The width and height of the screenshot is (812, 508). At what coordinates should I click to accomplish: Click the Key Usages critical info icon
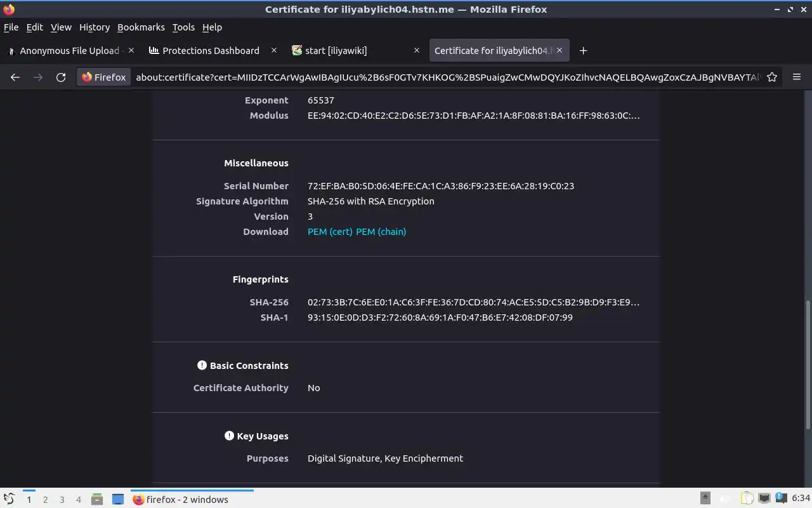click(229, 436)
